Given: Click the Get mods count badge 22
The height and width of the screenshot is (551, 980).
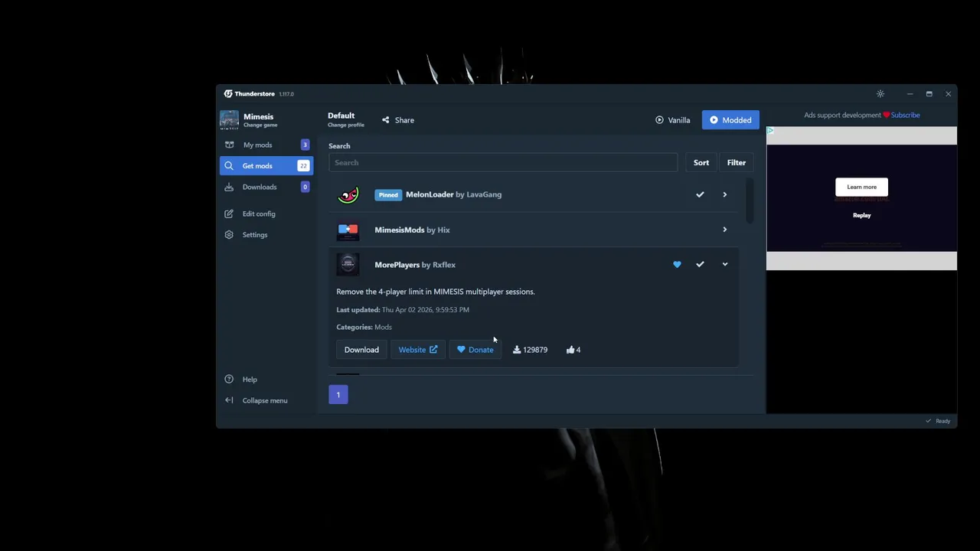Looking at the screenshot, I should point(303,165).
